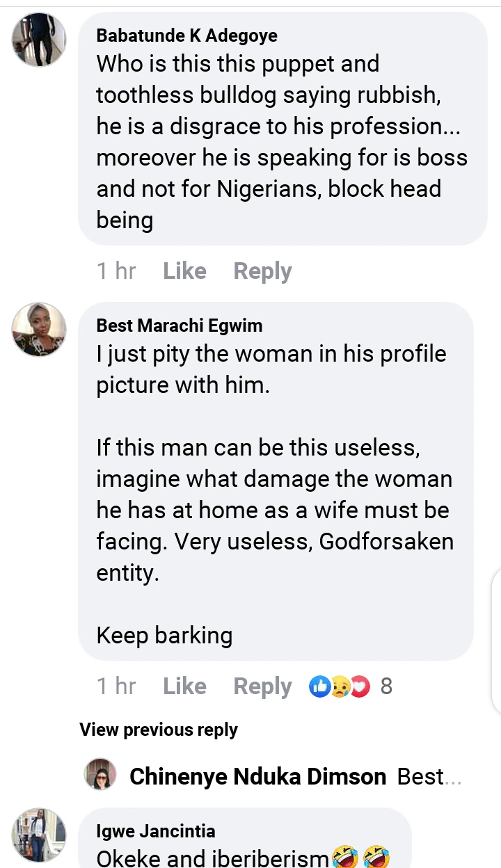This screenshot has height=868, width=501.
Task: Open Babatunde K Adegoye's name link
Action: point(186,35)
